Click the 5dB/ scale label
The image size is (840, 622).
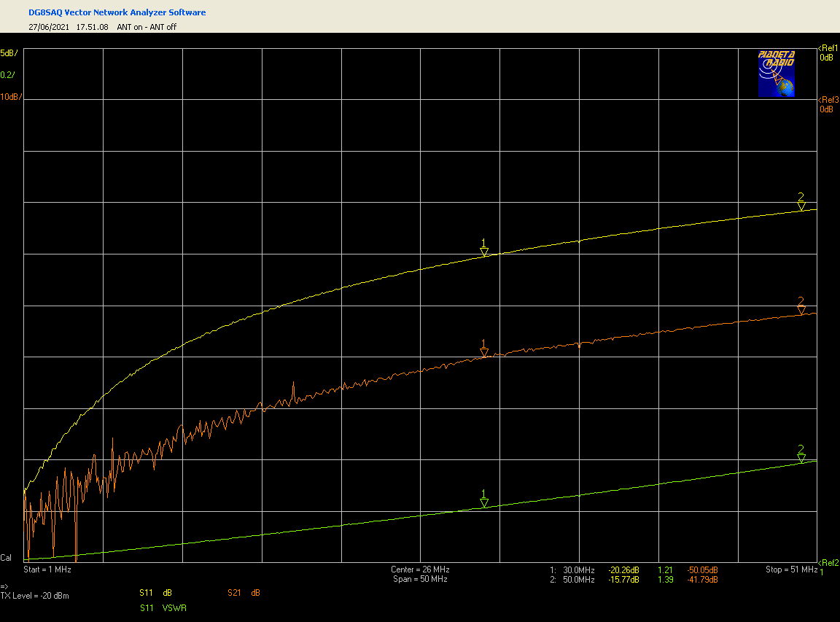9,53
